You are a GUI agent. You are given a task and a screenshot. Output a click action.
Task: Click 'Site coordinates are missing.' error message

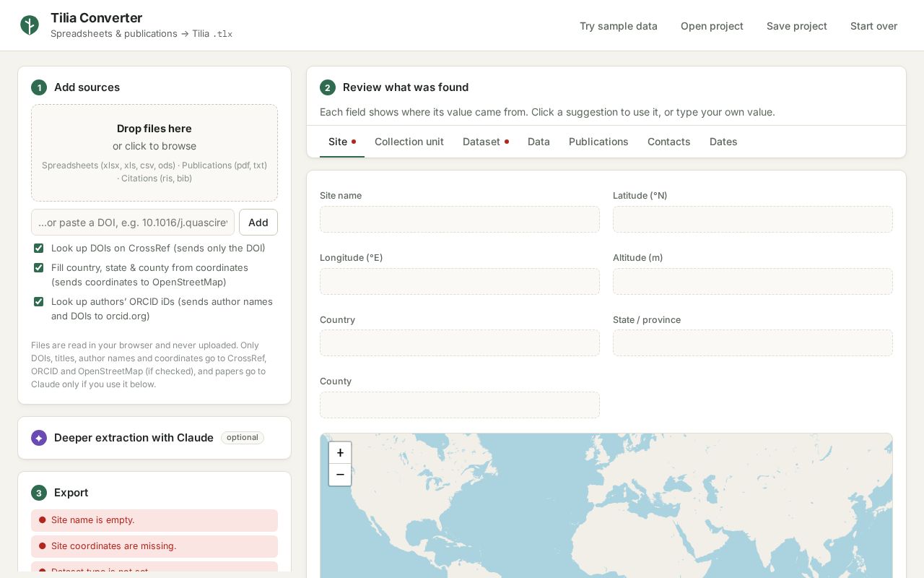pyautogui.click(x=154, y=546)
